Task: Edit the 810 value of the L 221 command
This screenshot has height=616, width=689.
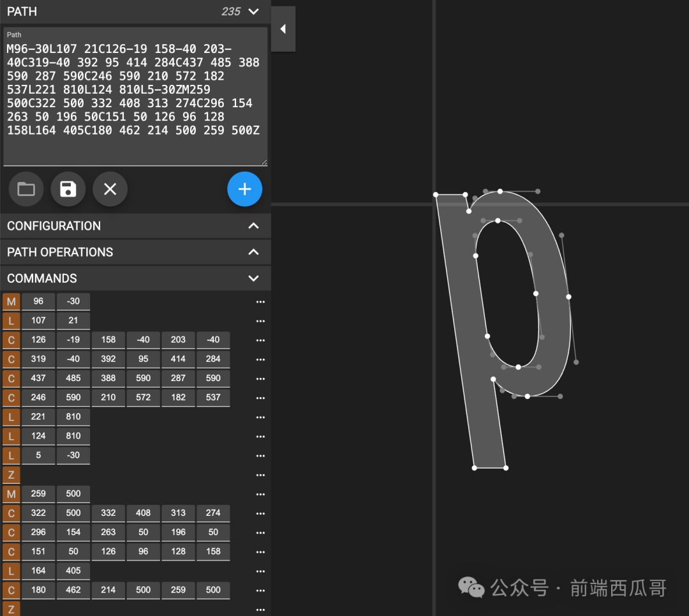Action: point(73,417)
